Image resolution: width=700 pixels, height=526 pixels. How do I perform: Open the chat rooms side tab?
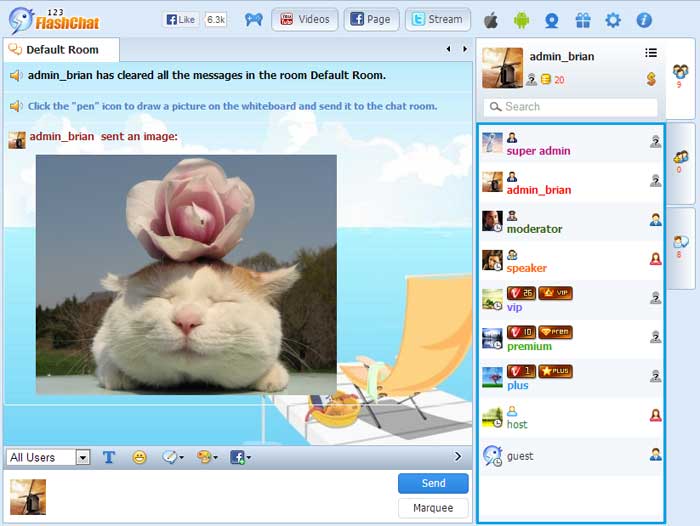point(680,246)
